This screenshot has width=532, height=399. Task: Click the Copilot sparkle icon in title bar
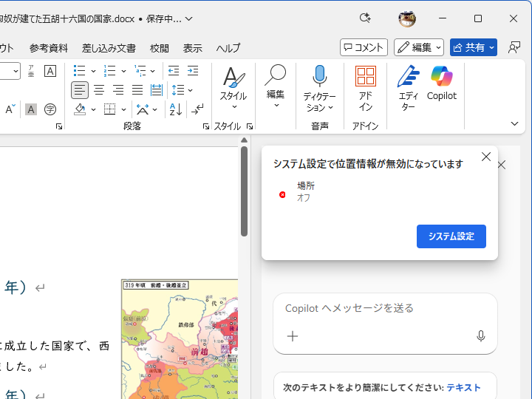coord(365,18)
